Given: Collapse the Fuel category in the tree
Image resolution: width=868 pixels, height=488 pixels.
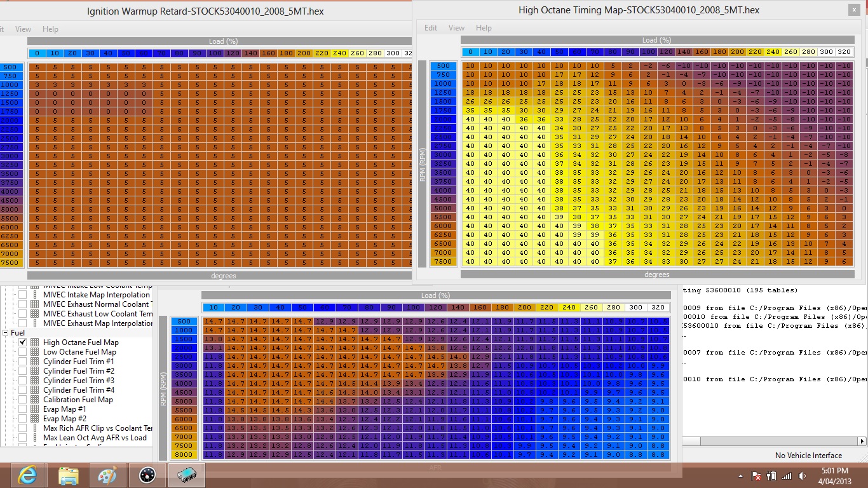Looking at the screenshot, I should [x=5, y=333].
